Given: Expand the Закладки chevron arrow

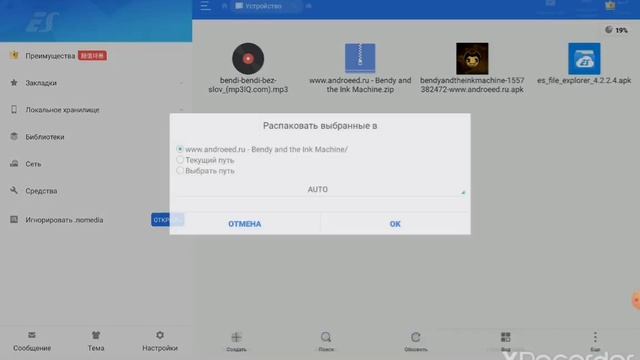Looking at the screenshot, I should point(181,83).
